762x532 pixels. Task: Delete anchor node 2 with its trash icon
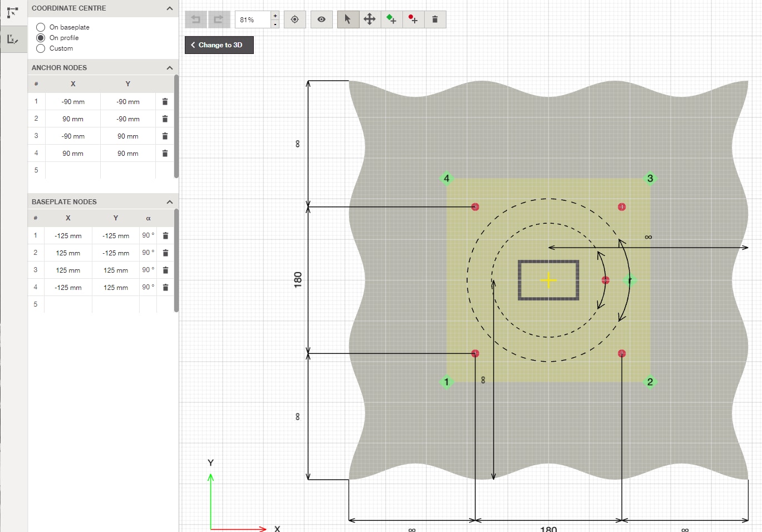165,119
